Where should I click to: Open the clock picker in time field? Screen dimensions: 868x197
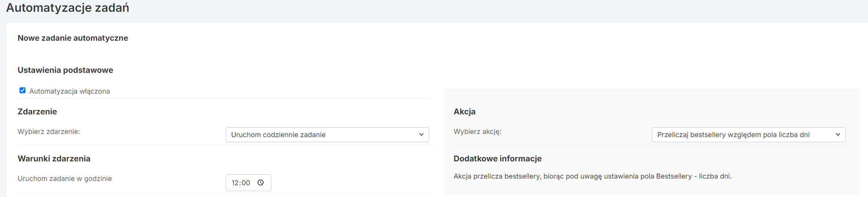[x=261, y=183]
